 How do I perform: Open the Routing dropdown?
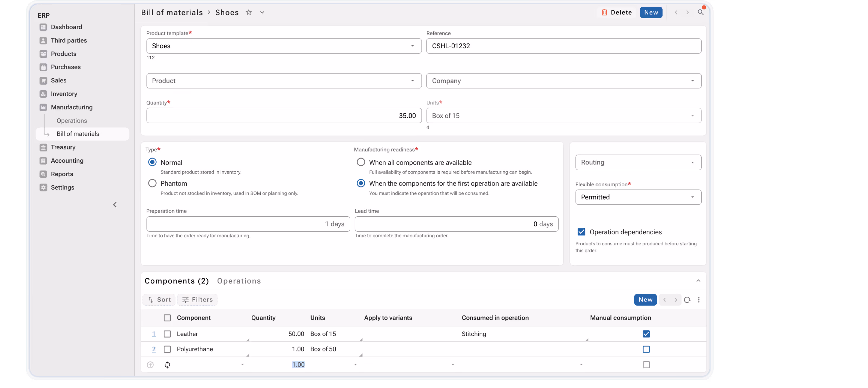(x=638, y=162)
